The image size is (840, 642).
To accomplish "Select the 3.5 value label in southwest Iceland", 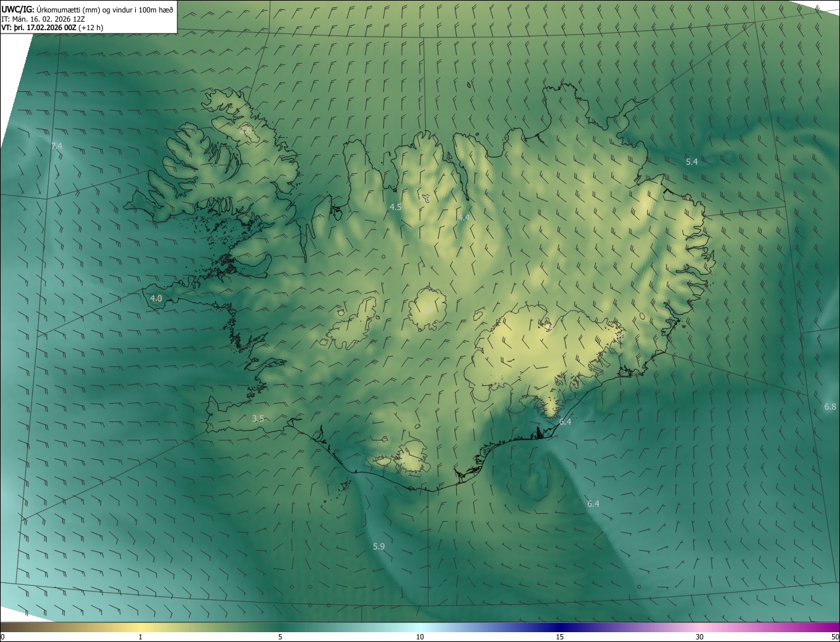I will pyautogui.click(x=258, y=418).
